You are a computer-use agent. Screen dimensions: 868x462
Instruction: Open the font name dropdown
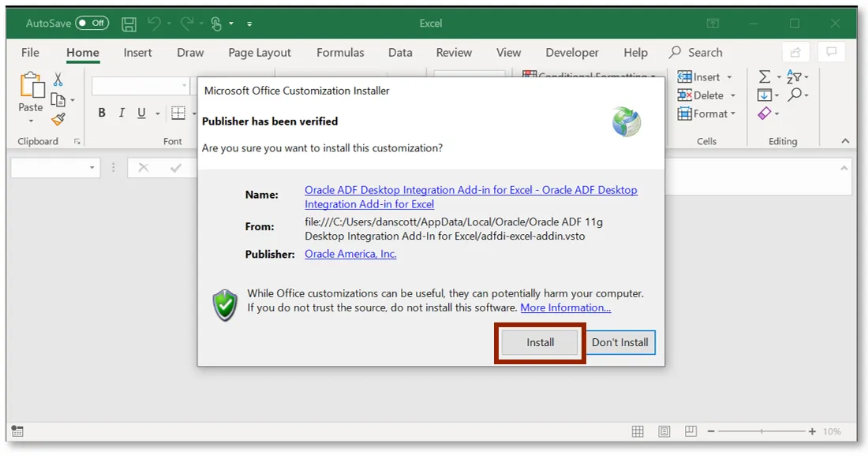pyautogui.click(x=185, y=86)
